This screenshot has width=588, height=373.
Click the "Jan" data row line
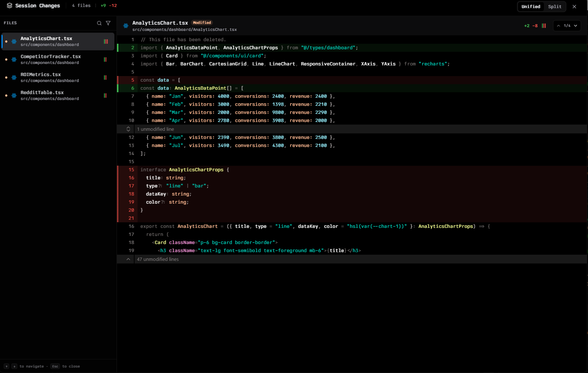(352, 96)
